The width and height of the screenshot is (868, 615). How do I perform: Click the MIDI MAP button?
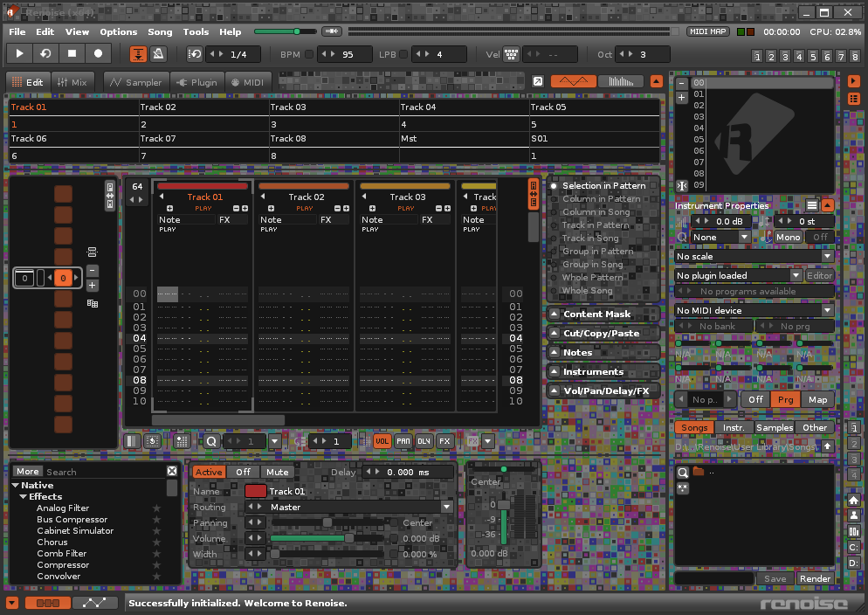pos(708,31)
